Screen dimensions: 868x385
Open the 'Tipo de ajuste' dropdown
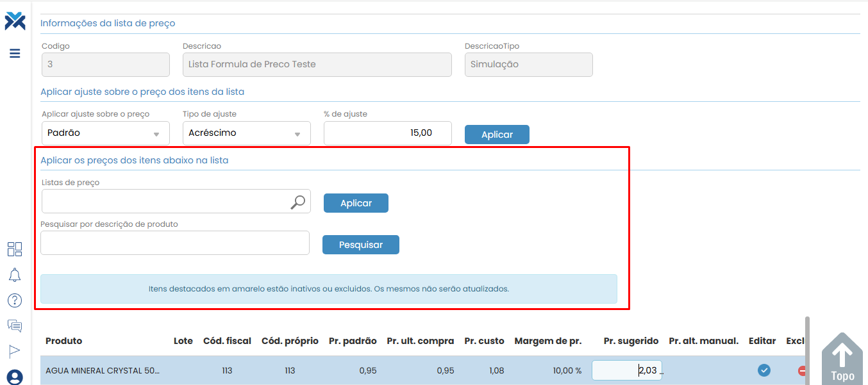[246, 133]
